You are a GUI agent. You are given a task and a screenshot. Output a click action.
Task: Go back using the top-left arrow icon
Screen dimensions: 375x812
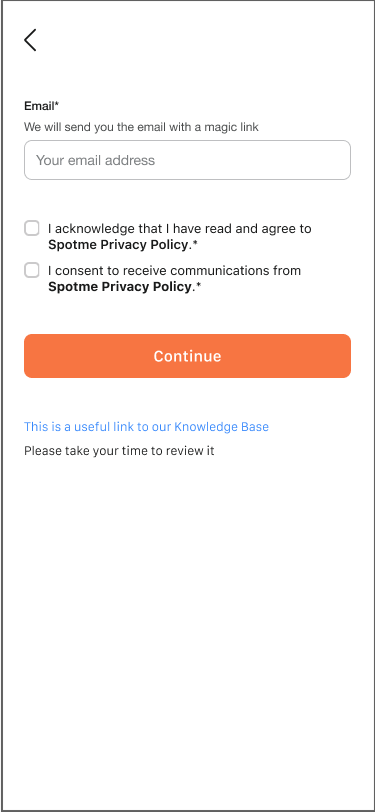click(30, 40)
